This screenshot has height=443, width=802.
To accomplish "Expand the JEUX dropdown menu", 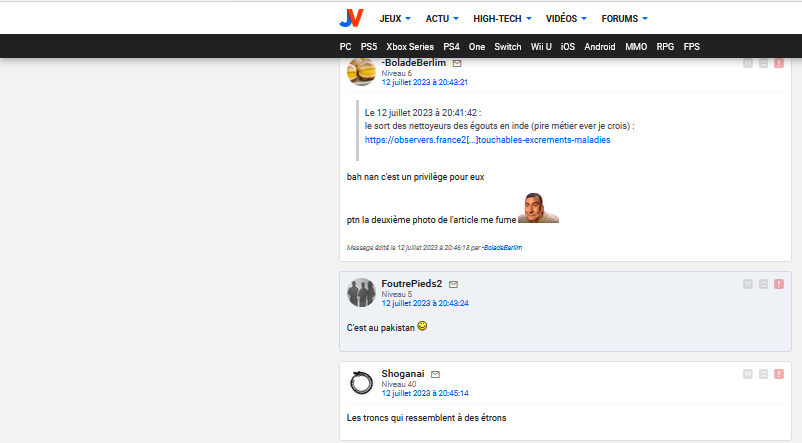I will click(396, 18).
